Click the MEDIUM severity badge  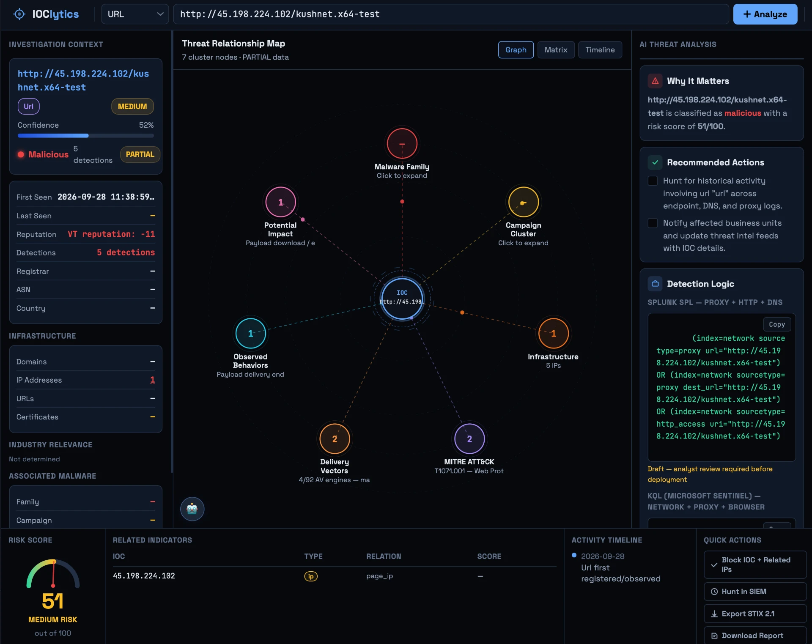click(x=132, y=107)
